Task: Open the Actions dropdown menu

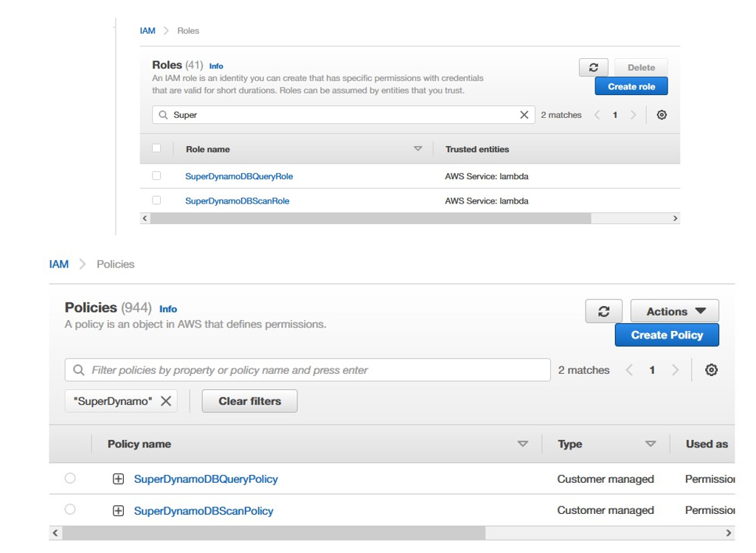Action: pos(675,311)
